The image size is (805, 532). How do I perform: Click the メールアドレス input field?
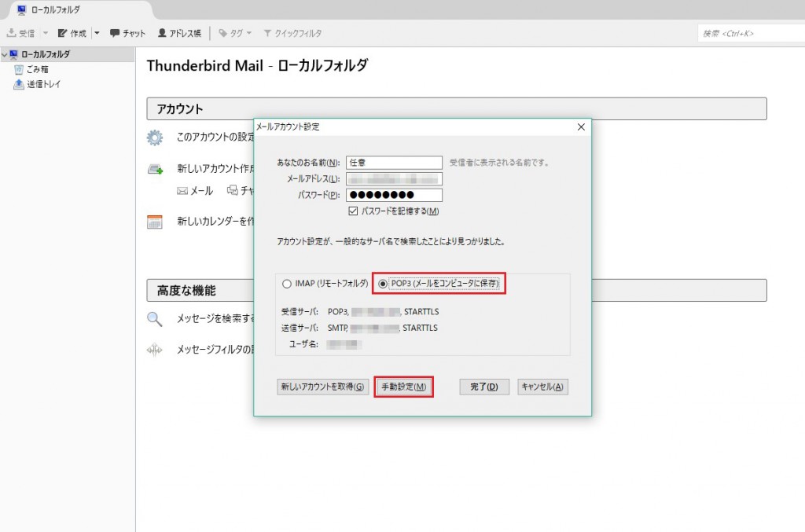pos(394,178)
